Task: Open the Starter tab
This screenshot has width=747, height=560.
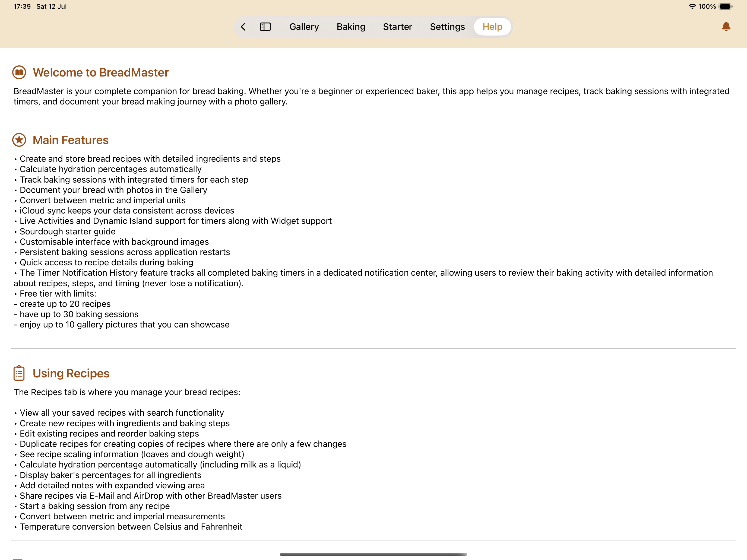Action: (x=397, y=27)
